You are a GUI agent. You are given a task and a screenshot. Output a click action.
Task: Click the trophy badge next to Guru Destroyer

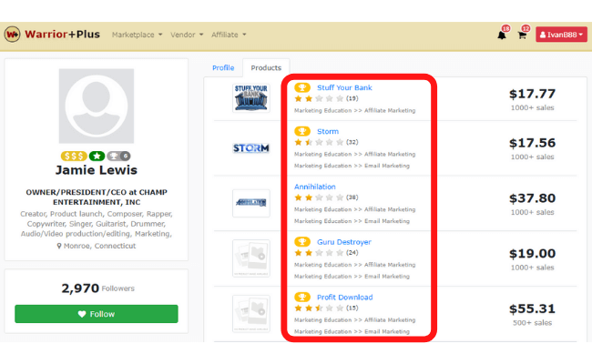coord(302,242)
